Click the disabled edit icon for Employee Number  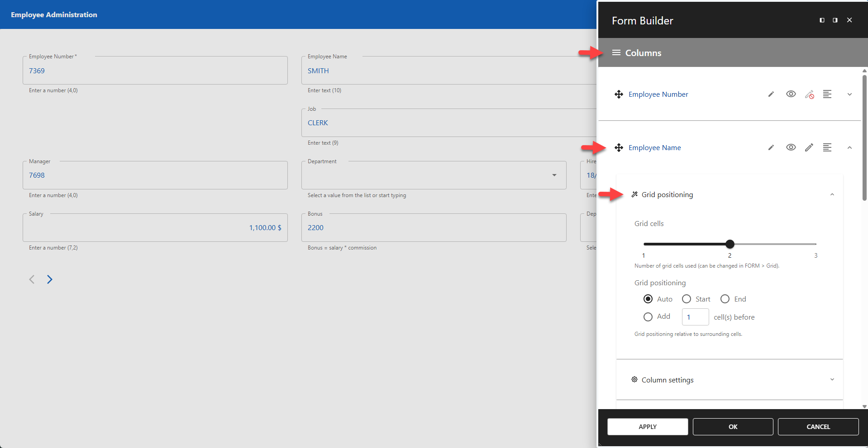point(810,94)
